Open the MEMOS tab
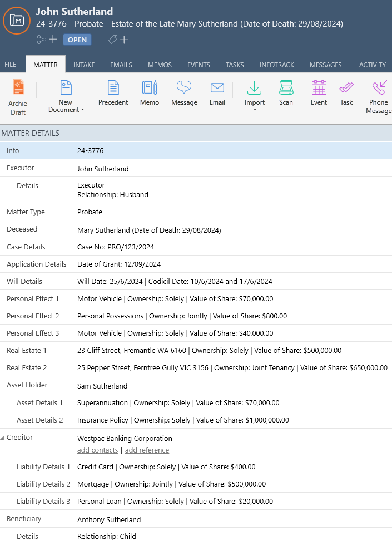This screenshot has height=540, width=392. pyautogui.click(x=160, y=65)
